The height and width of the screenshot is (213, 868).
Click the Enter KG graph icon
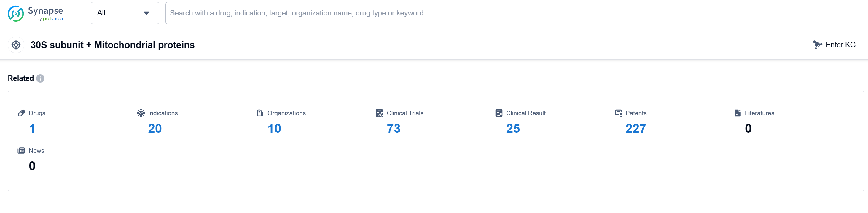(x=817, y=45)
